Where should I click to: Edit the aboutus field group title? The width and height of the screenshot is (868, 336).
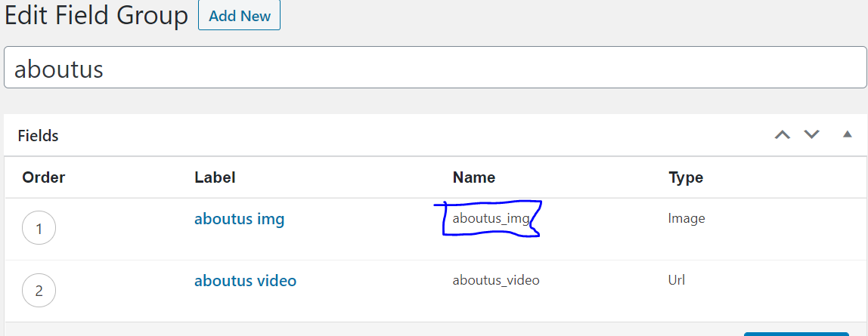point(435,67)
